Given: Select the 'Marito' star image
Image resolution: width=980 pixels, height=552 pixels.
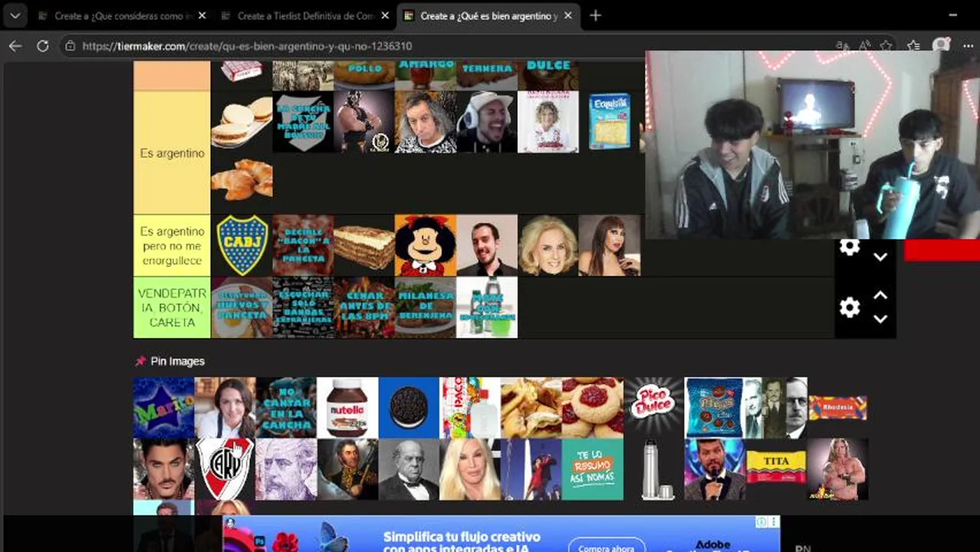Looking at the screenshot, I should (163, 408).
